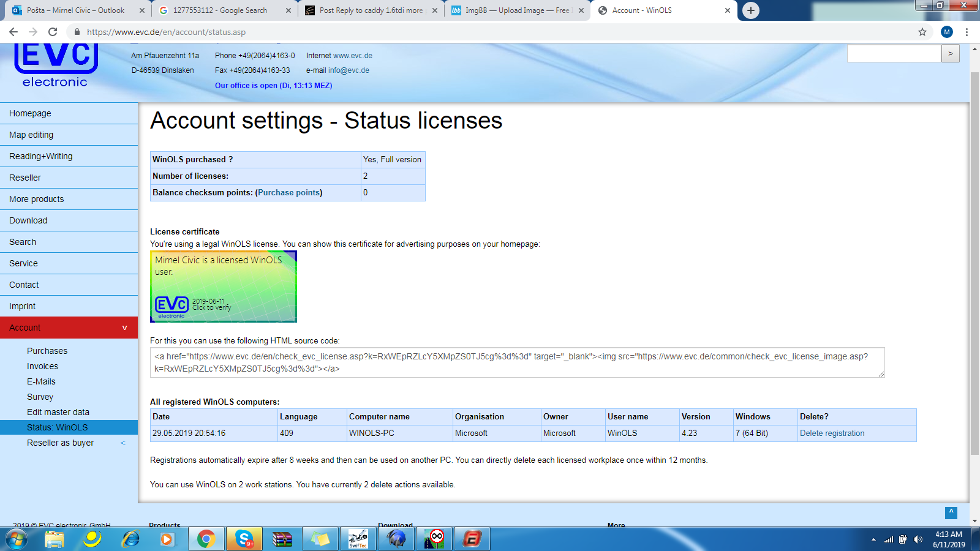Image resolution: width=980 pixels, height=551 pixels.
Task: Select Status: WinOLS in the sidebar
Action: [x=69, y=427]
